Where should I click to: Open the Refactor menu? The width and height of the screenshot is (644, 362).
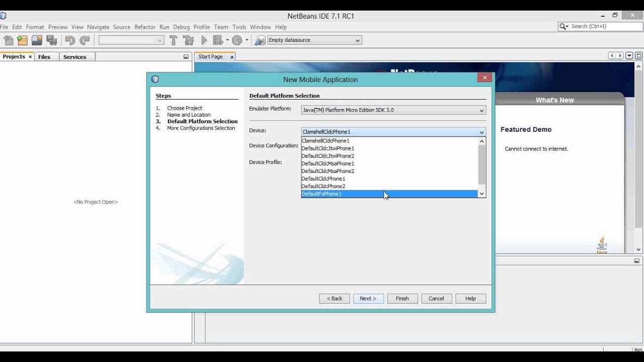click(145, 27)
